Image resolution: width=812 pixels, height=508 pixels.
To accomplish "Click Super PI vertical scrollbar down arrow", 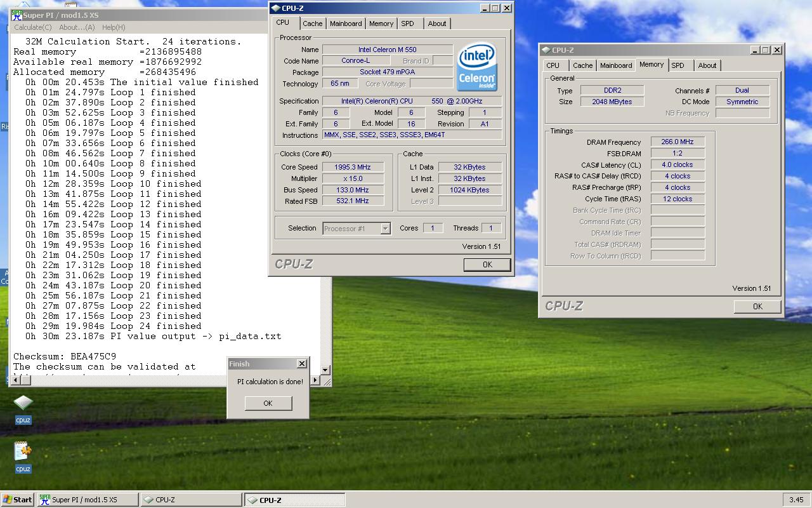I will coord(325,370).
